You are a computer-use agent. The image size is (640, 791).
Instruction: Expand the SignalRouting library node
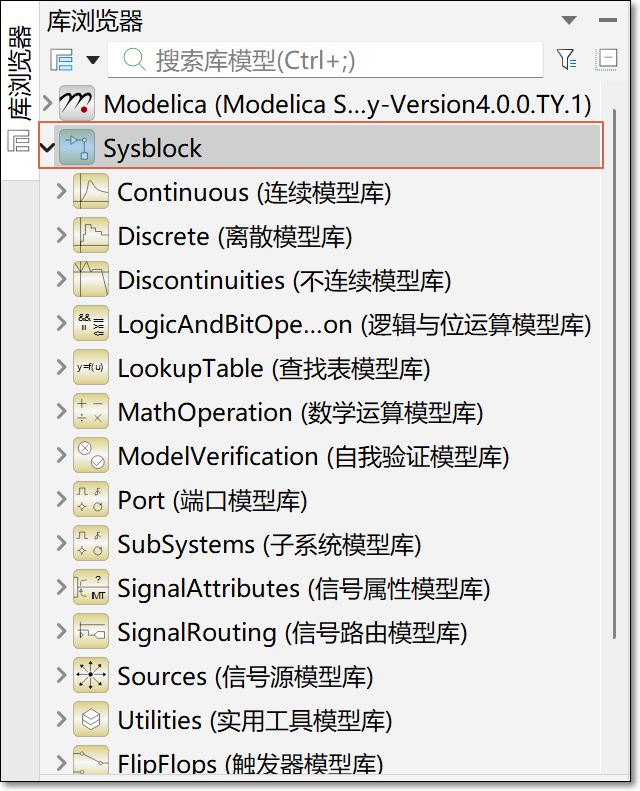pyautogui.click(x=61, y=631)
